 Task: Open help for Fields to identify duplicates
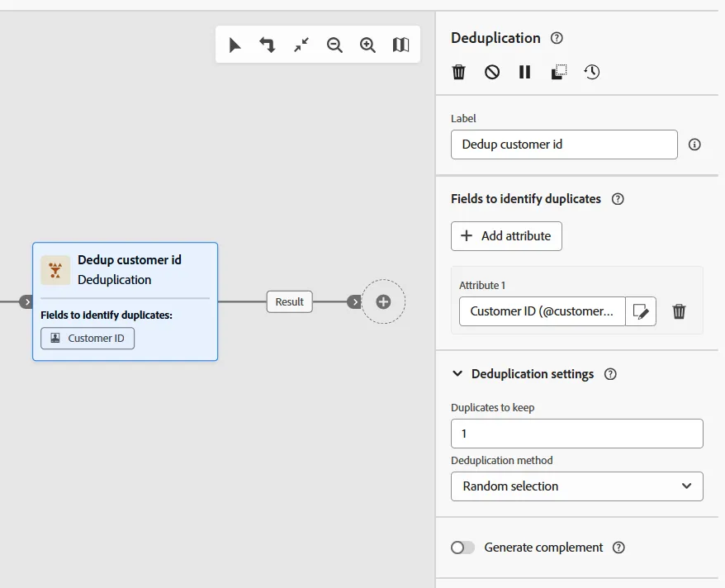[x=618, y=199]
